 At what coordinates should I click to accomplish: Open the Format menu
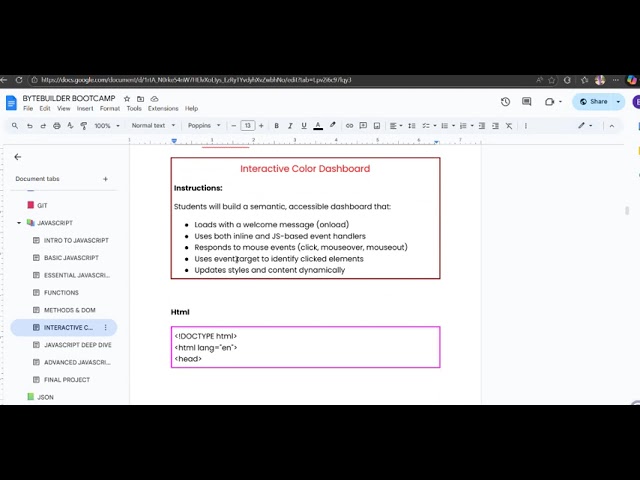[110, 109]
